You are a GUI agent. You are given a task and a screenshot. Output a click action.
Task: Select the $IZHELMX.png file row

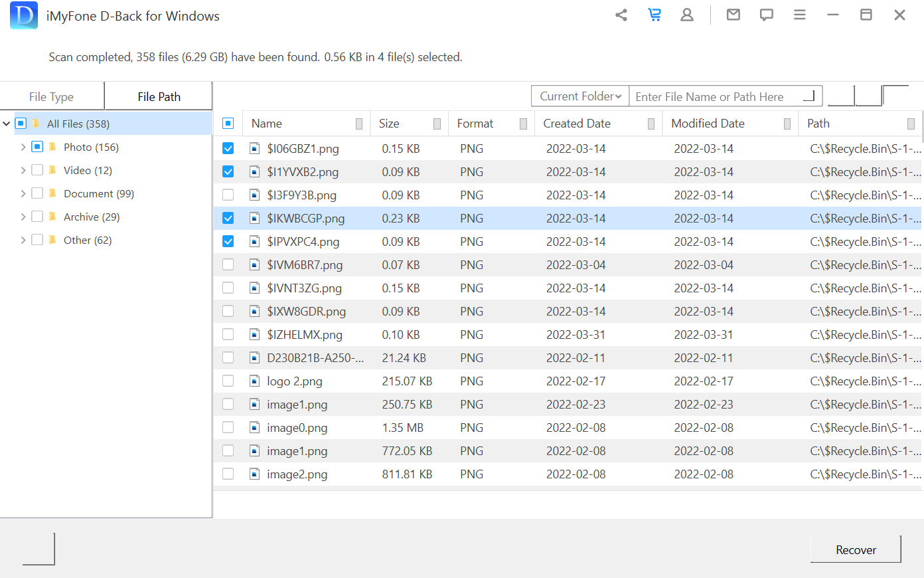point(568,334)
